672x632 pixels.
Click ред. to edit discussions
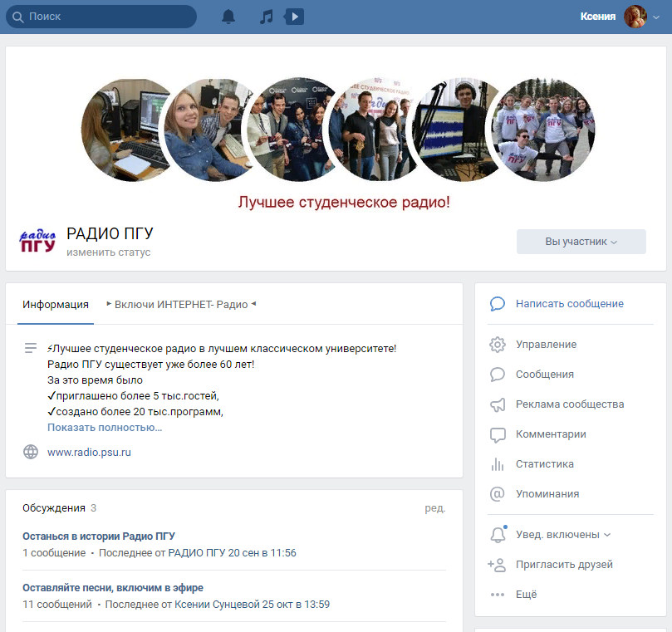click(x=435, y=508)
